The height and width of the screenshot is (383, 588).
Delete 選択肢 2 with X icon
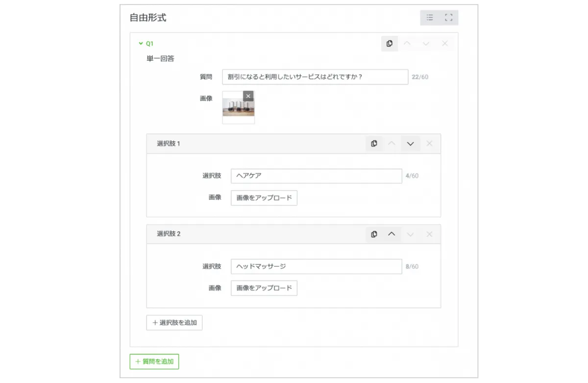click(429, 234)
